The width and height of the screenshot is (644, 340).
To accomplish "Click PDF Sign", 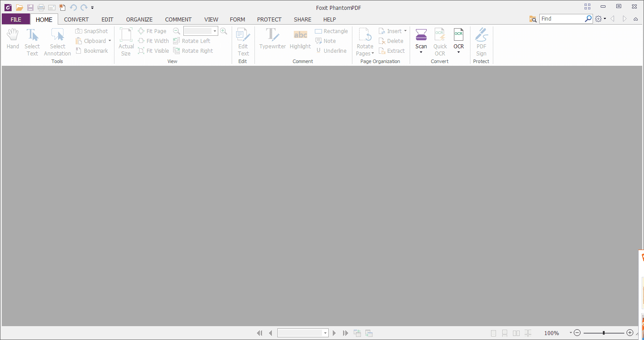I will click(481, 42).
